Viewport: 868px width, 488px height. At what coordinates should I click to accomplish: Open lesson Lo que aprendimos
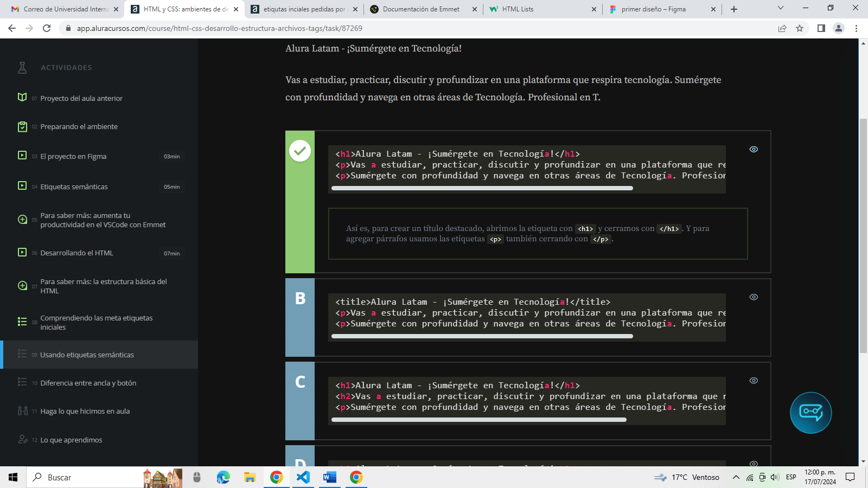tap(71, 440)
